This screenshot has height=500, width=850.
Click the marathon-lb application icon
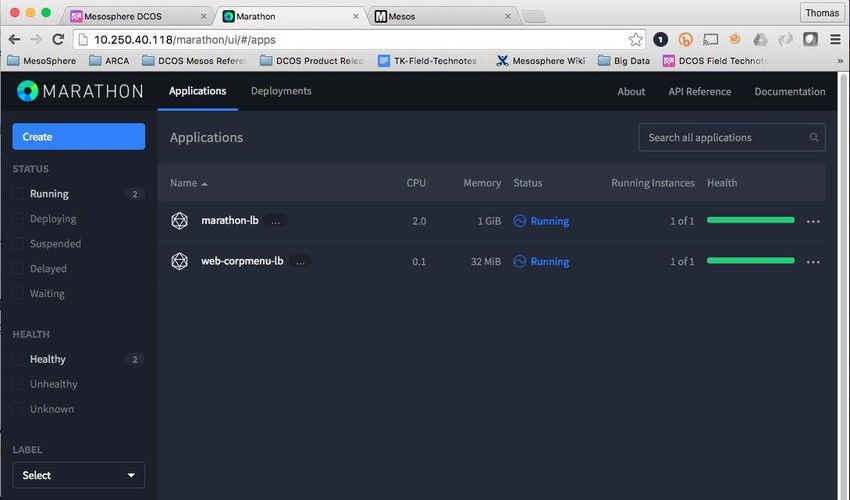[x=179, y=221]
